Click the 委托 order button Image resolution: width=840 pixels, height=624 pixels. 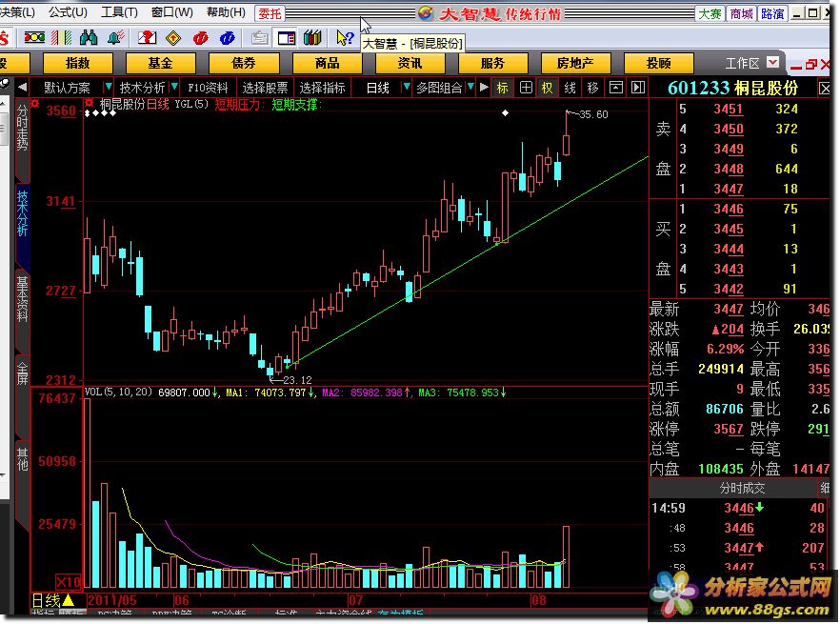[x=270, y=13]
